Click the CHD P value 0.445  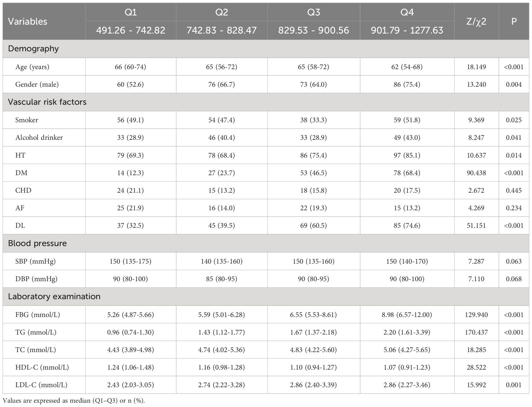click(514, 190)
